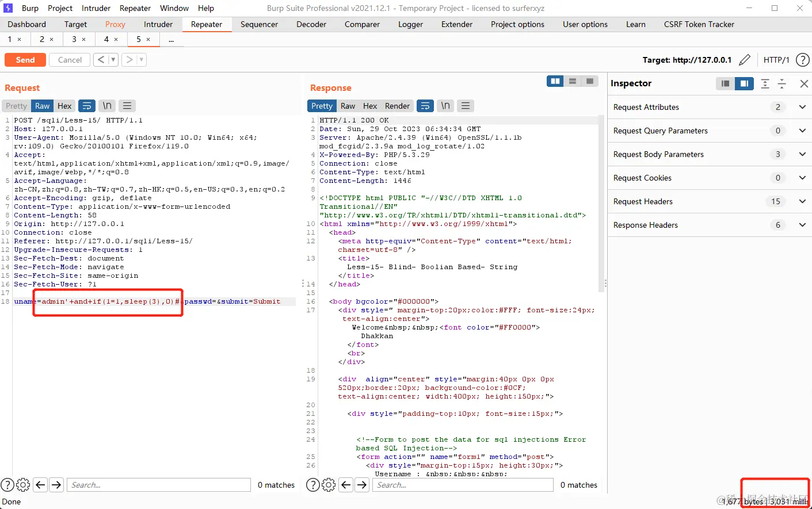The width and height of the screenshot is (812, 509).
Task: Expand all Inspector sections icon
Action: pyautogui.click(x=765, y=83)
